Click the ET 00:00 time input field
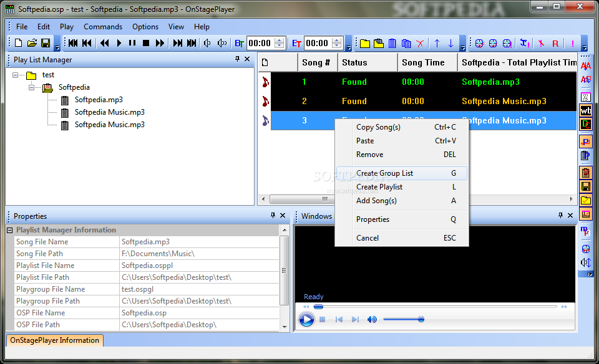Screen dimensions: 599x364 point(318,43)
